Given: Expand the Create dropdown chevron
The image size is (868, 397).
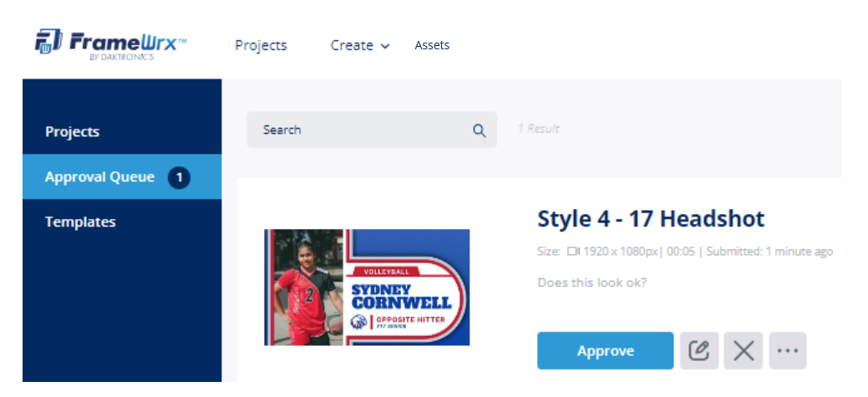Looking at the screenshot, I should (x=385, y=47).
